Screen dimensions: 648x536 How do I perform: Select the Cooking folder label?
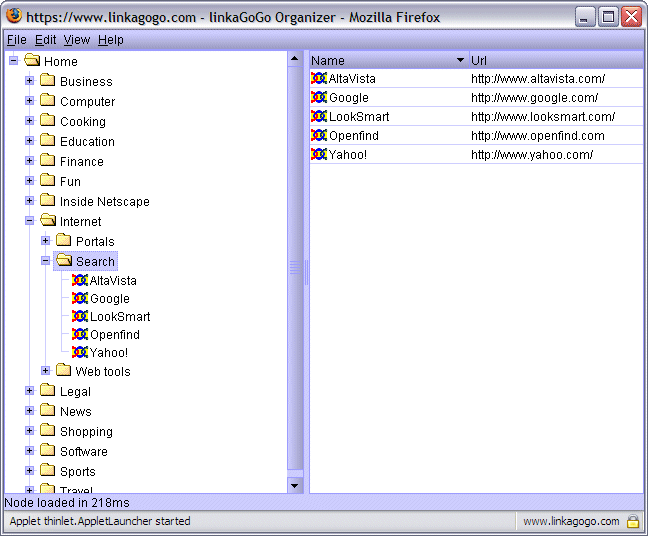click(83, 121)
